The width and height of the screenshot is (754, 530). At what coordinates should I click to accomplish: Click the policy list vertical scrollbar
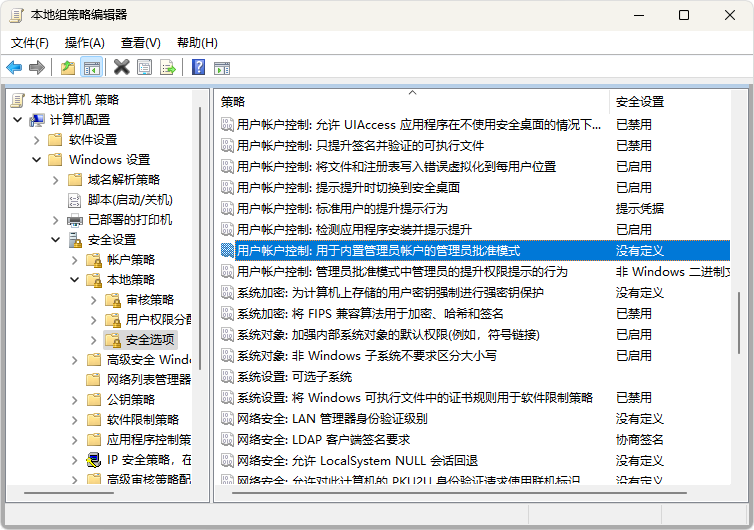tap(740, 300)
